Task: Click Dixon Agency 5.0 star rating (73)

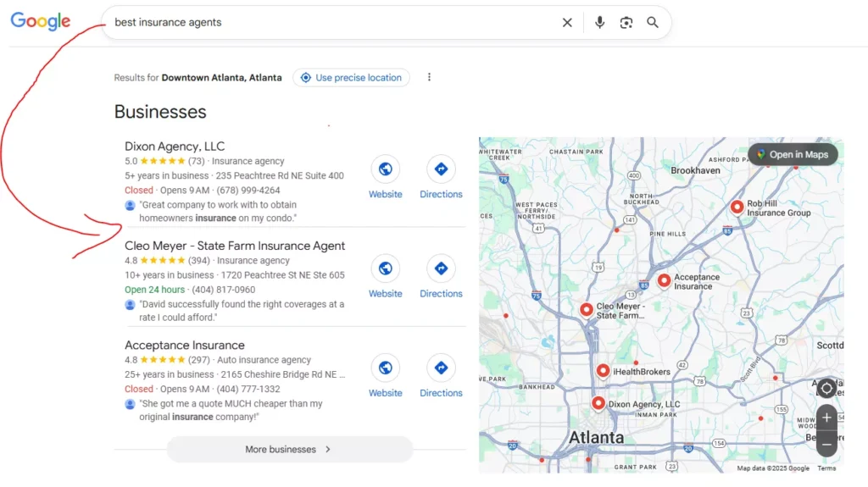Action: (164, 161)
